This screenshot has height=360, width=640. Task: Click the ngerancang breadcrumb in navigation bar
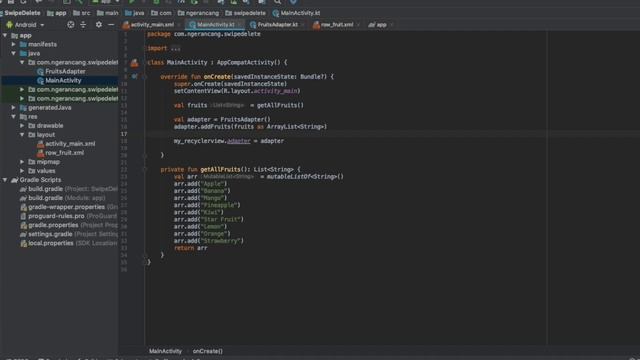click(x=198, y=13)
